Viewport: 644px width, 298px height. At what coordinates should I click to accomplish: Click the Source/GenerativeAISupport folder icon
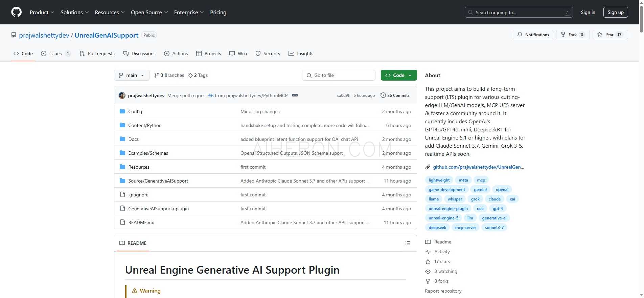pos(122,181)
